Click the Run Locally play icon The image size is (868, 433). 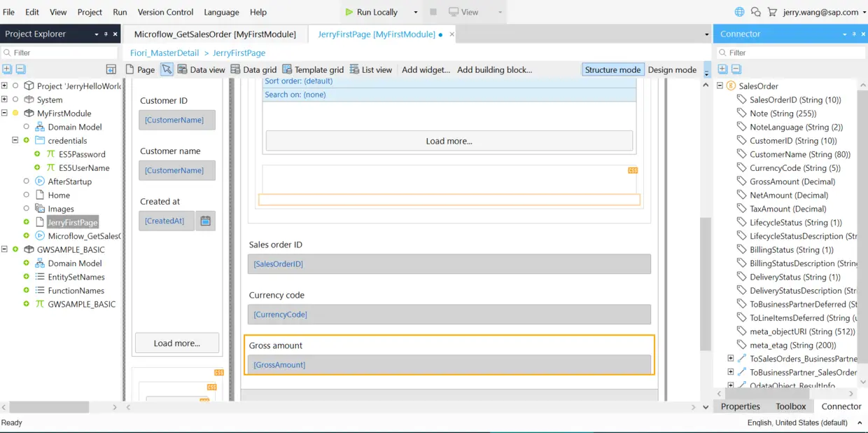349,12
